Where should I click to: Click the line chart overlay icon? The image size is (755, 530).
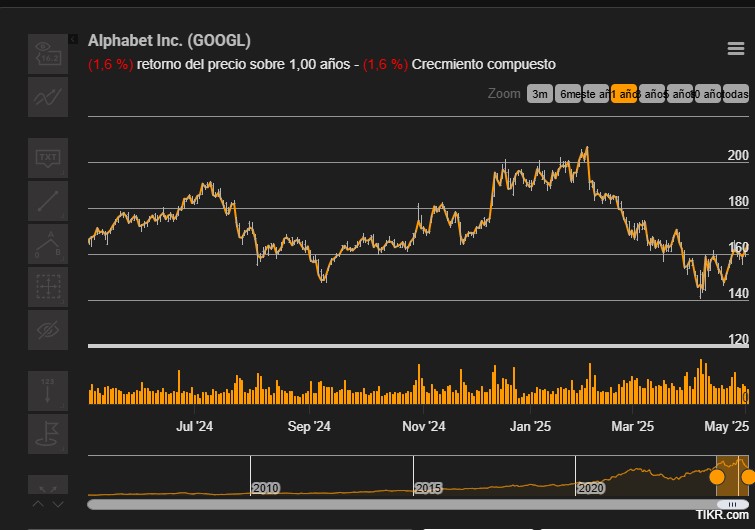47,97
